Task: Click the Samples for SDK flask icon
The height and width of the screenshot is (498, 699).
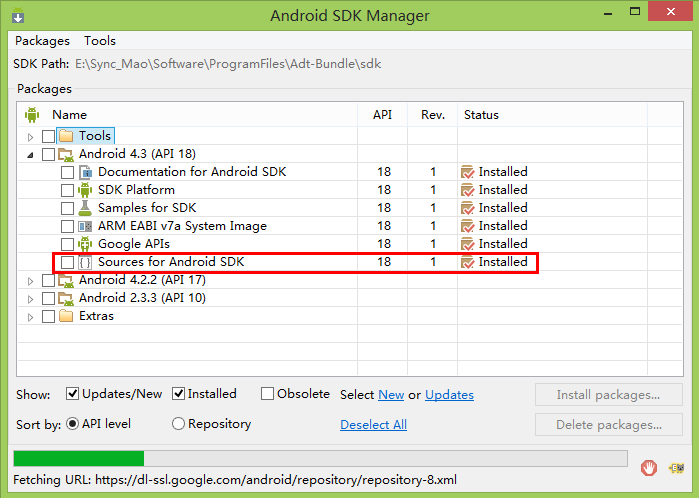Action: tap(85, 208)
